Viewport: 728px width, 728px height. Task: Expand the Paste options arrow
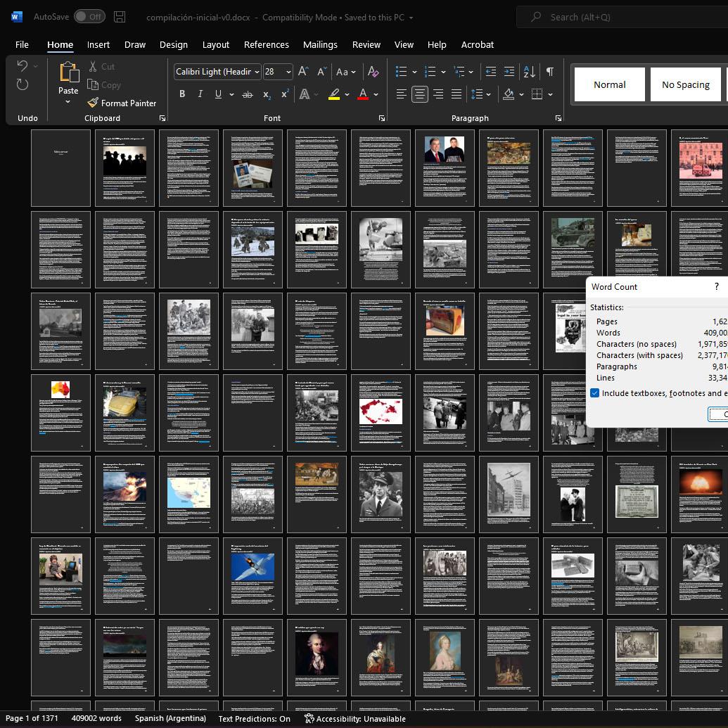pyautogui.click(x=68, y=102)
